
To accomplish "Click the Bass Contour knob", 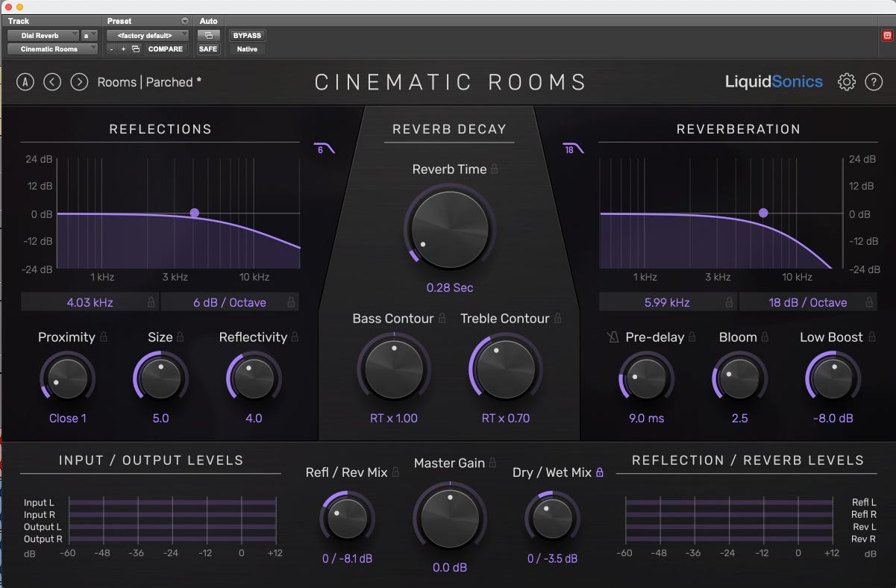I will (x=394, y=369).
